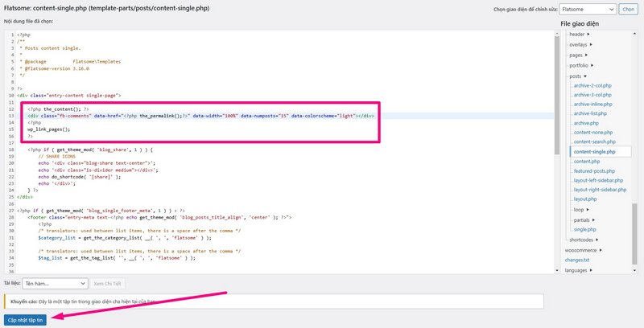Click the file list vertical scrollbar
The width and height of the screenshot is (644, 328).
click(634, 234)
